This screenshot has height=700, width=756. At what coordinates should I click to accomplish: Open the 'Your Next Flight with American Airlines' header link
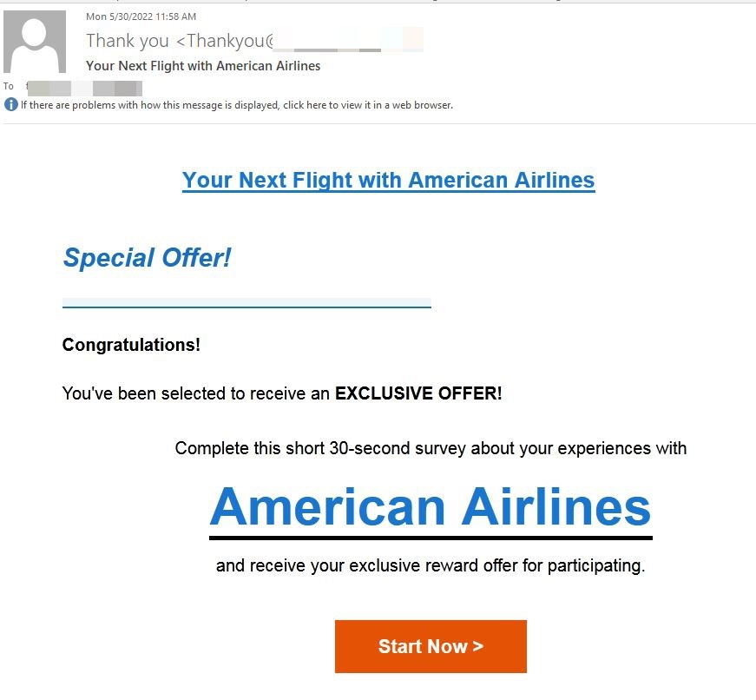click(389, 180)
